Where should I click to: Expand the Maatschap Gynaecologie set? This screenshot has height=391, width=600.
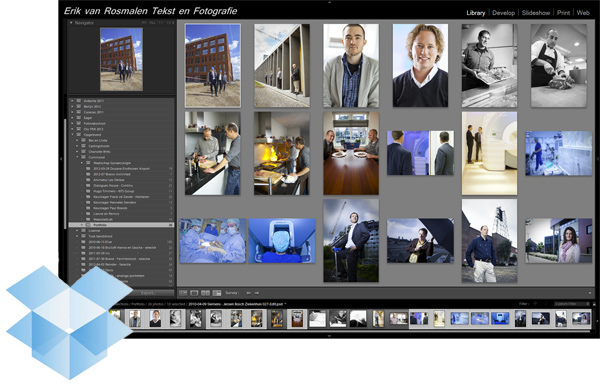pos(82,163)
